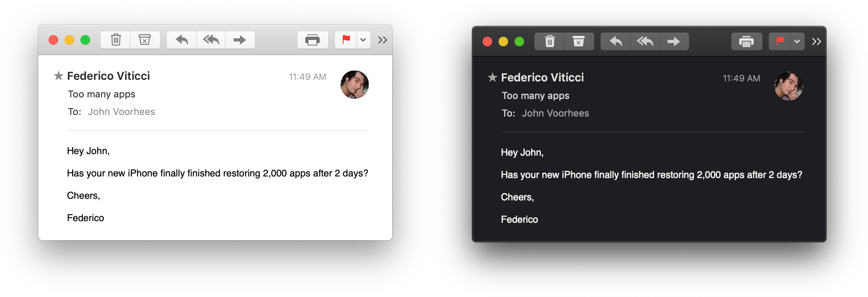The height and width of the screenshot is (297, 868).
Task: Click Hey John, greeting in dark window
Action: (522, 152)
